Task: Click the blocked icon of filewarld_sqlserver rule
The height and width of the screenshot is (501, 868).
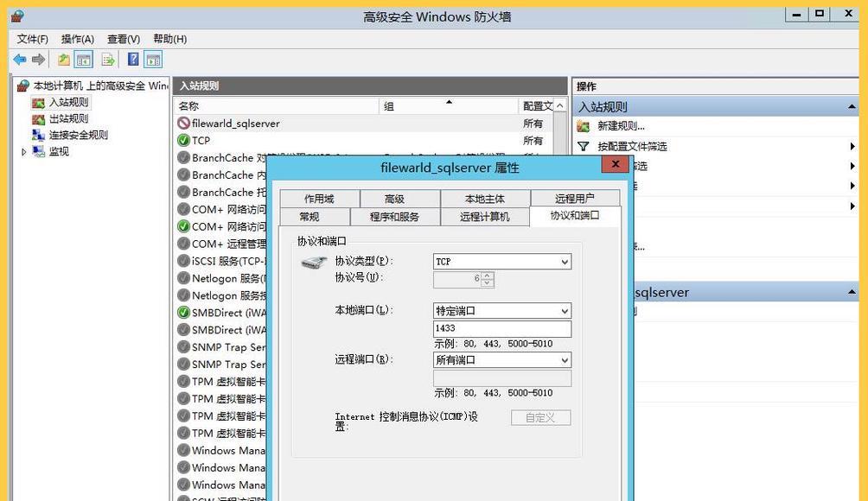Action: coord(184,124)
